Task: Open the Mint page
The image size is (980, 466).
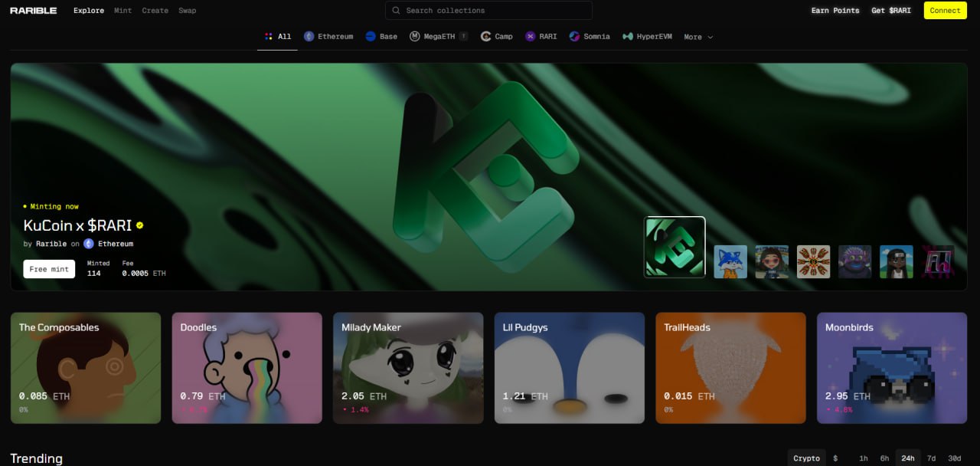Action: [x=122, y=11]
